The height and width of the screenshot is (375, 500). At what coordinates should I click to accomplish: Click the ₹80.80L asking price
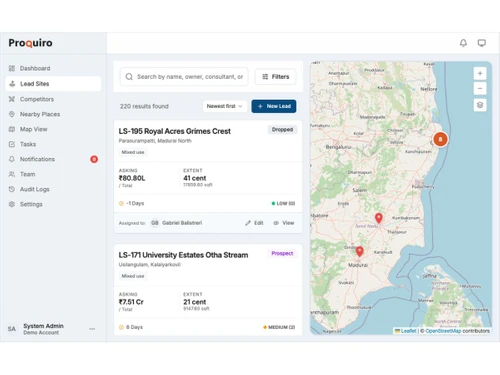[x=132, y=178]
